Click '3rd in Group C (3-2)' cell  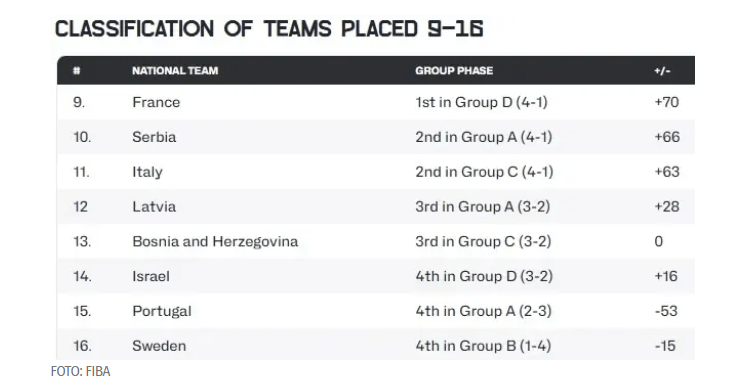click(483, 242)
